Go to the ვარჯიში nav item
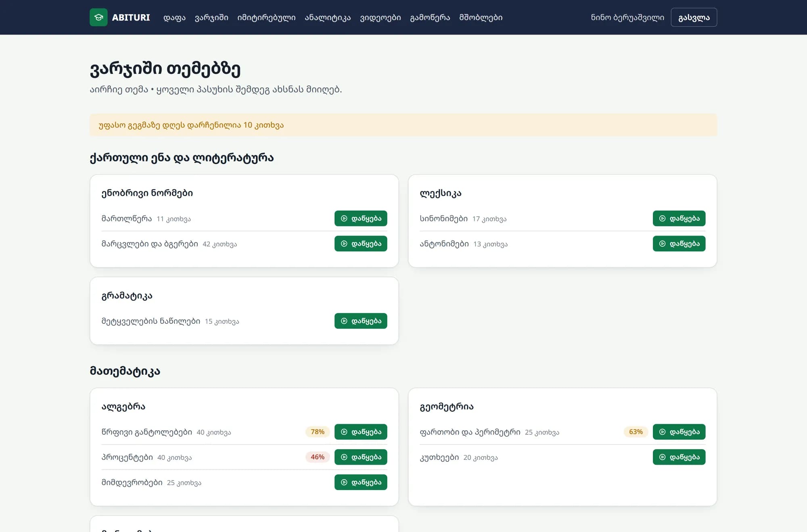807x532 pixels. coord(211,17)
